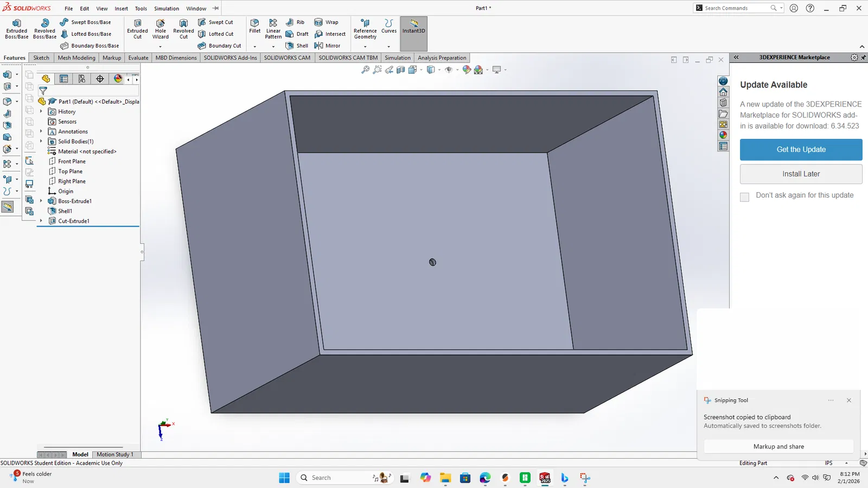Start the Extruded Cut tool

pos(137,29)
